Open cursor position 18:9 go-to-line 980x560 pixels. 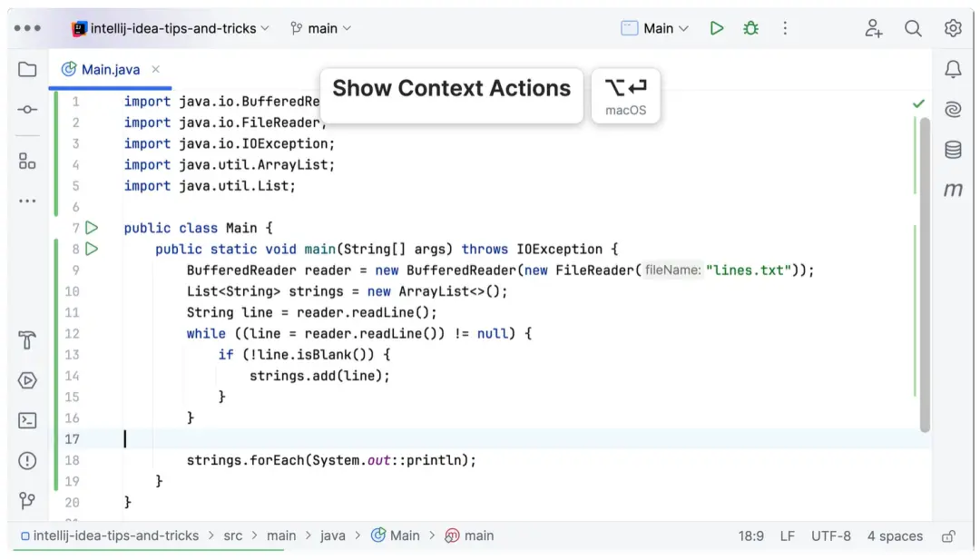[750, 536]
